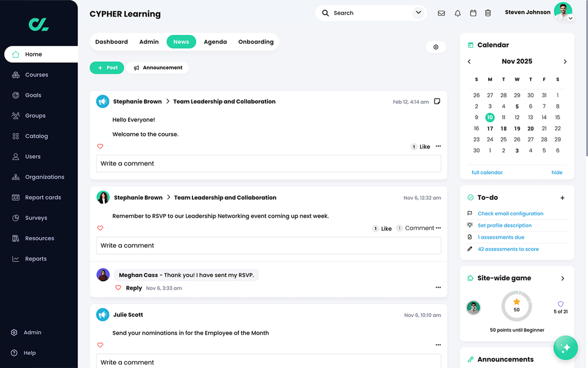
Task: Switch to the Agenda tab
Action: 215,42
